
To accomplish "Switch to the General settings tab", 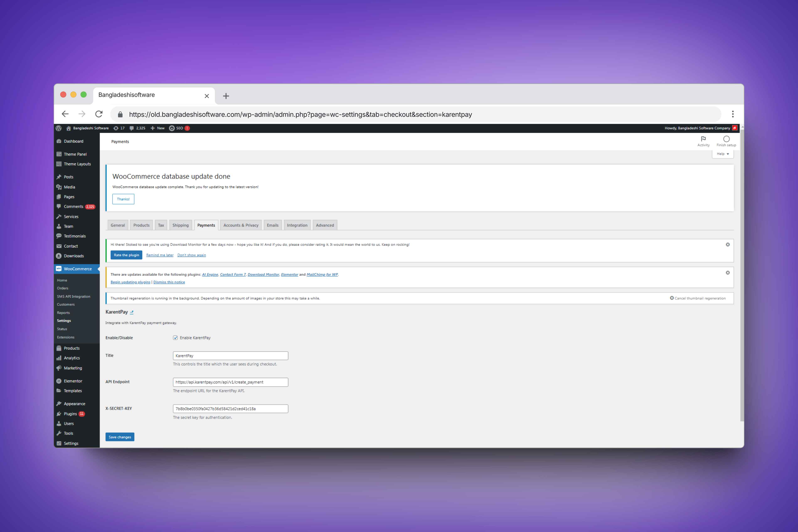I will coord(118,225).
